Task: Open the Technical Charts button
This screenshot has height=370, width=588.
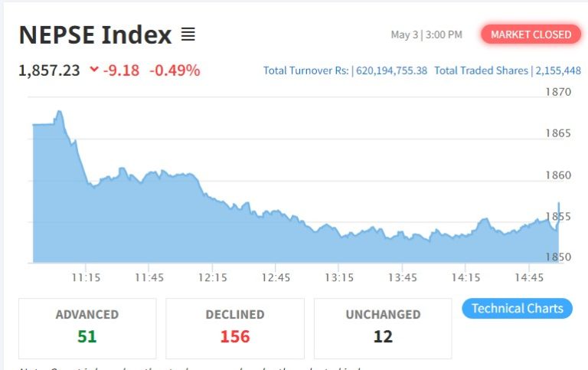Action: (x=517, y=309)
